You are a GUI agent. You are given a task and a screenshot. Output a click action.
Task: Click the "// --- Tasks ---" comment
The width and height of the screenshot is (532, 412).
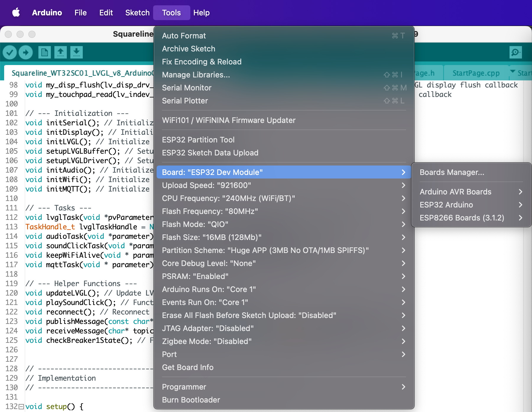coord(58,208)
